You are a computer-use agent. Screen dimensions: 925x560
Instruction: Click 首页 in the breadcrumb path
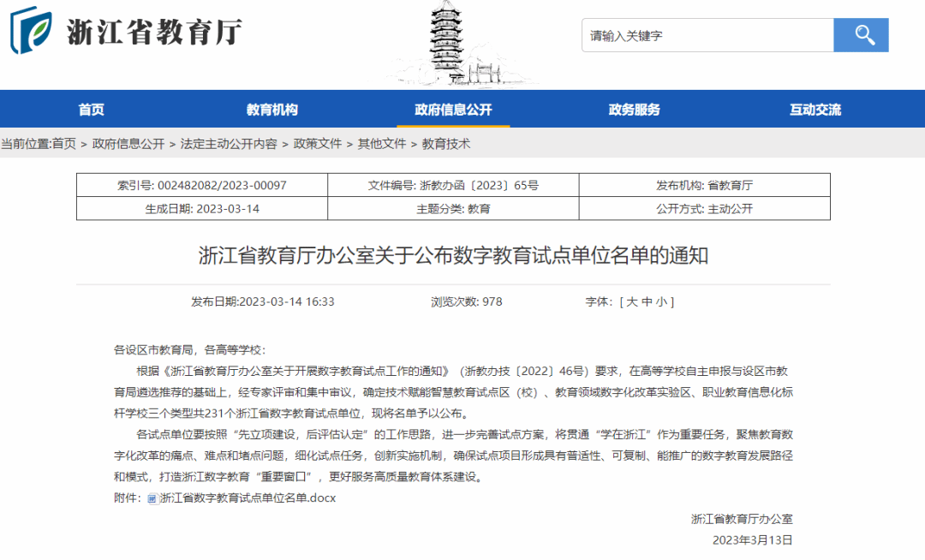click(64, 144)
